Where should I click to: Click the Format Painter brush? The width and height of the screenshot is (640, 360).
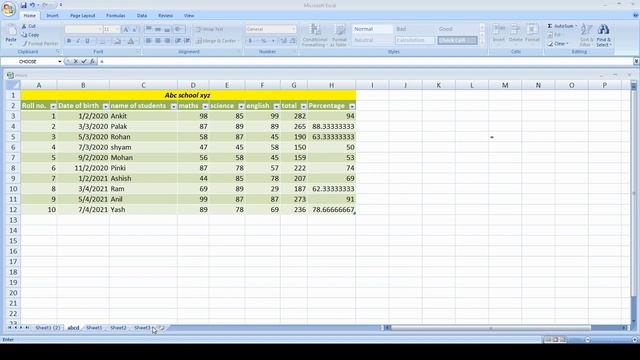pyautogui.click(x=40, y=44)
